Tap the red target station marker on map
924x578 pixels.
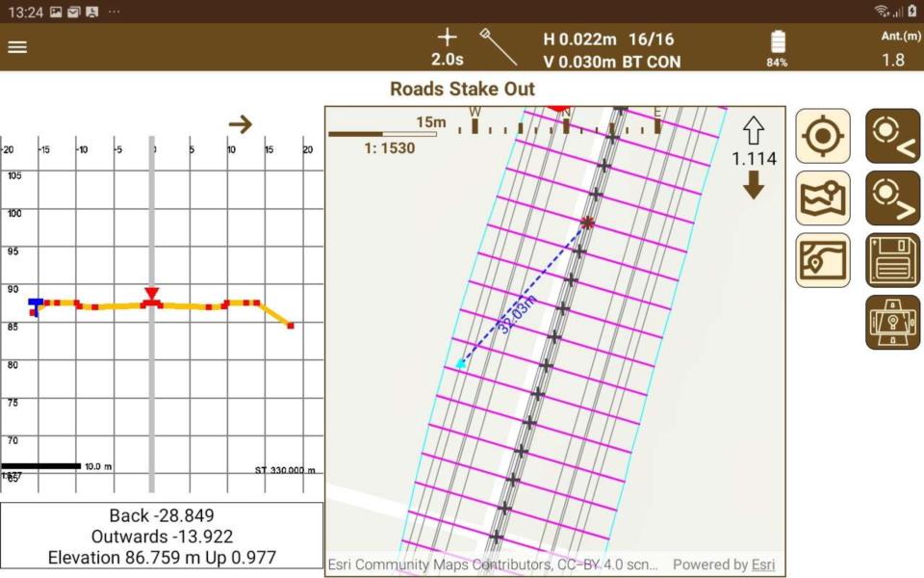587,223
